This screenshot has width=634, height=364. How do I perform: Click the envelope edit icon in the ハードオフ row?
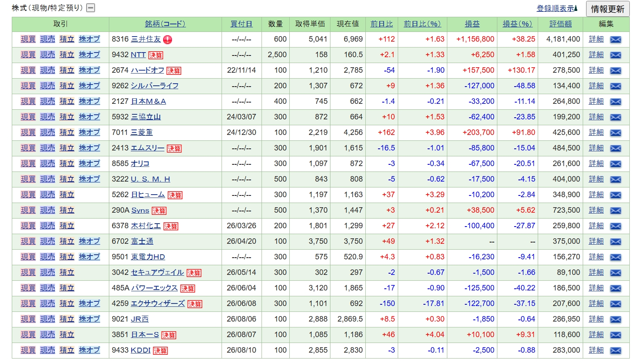[x=616, y=71]
